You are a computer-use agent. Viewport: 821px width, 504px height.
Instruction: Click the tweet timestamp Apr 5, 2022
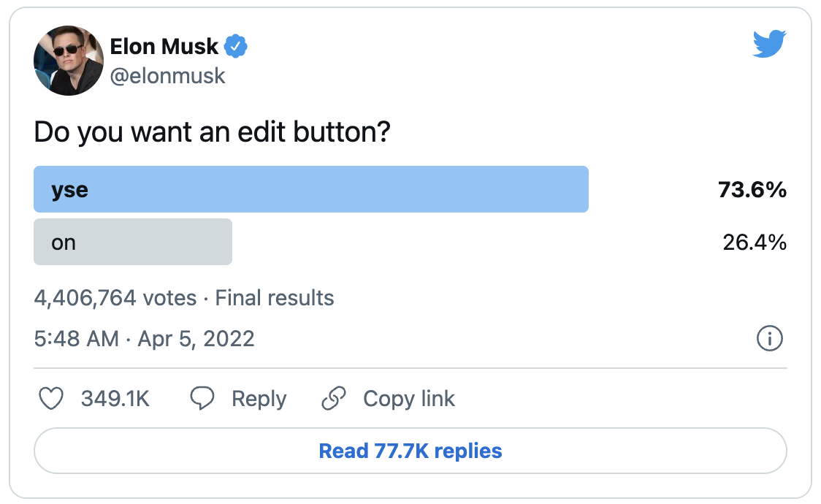144,339
